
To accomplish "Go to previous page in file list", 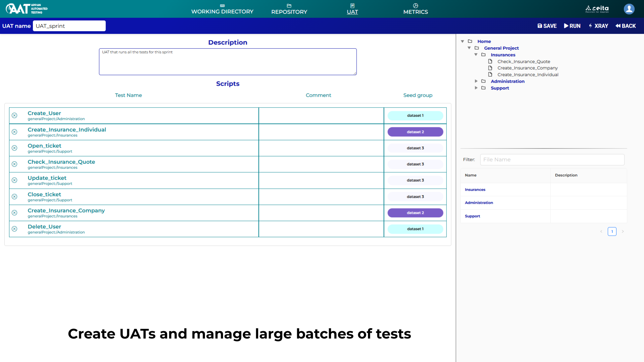I will [601, 231].
